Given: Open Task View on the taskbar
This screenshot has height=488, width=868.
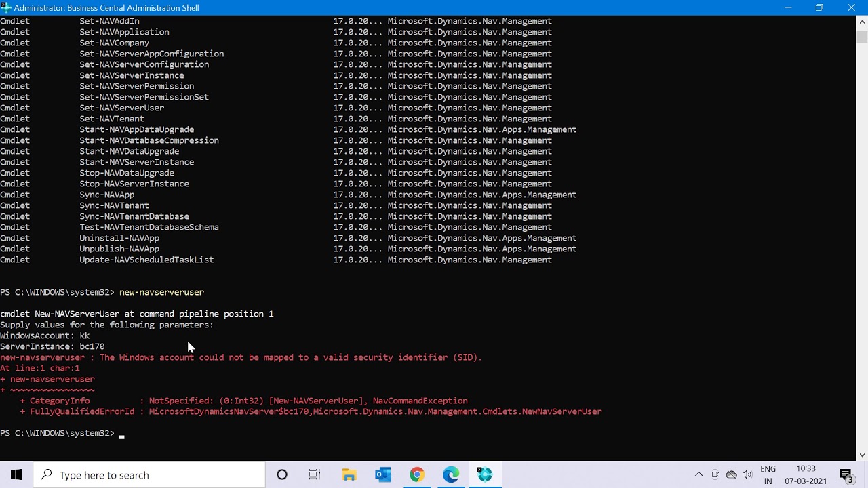Looking at the screenshot, I should pyautogui.click(x=315, y=474).
